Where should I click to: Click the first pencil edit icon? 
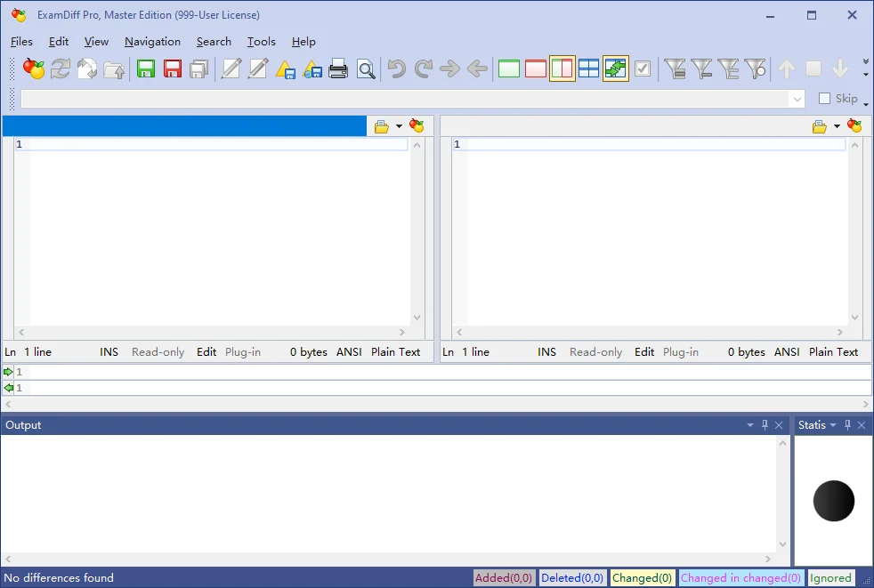coord(231,69)
